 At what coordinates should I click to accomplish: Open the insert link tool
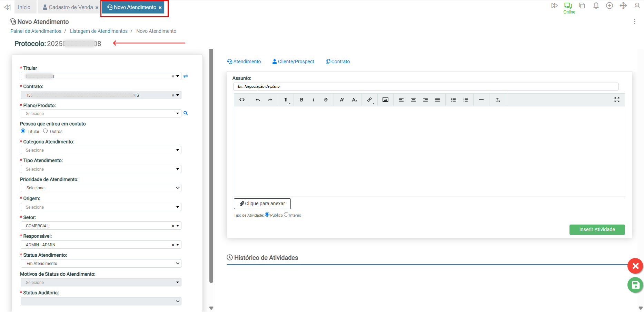(x=369, y=100)
